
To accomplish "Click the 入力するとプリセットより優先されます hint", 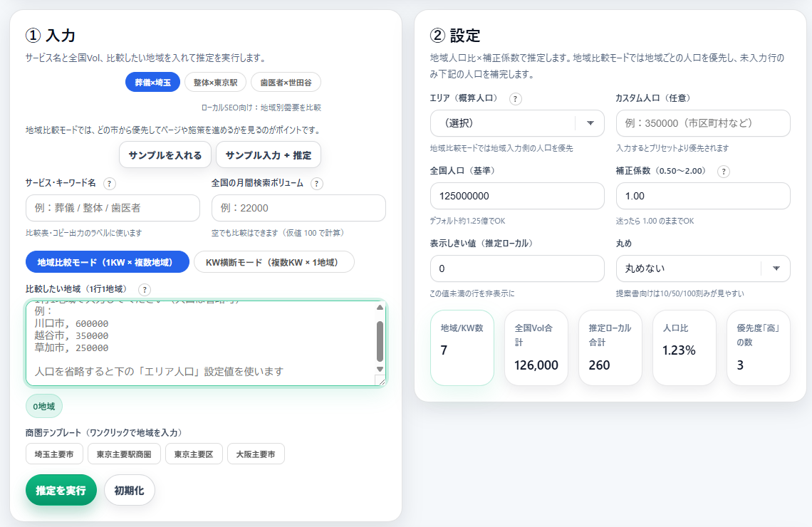I will 672,149.
